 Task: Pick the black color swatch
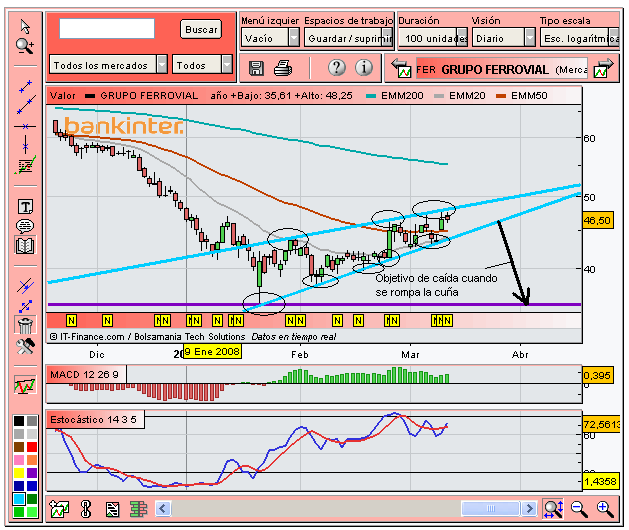(19, 421)
